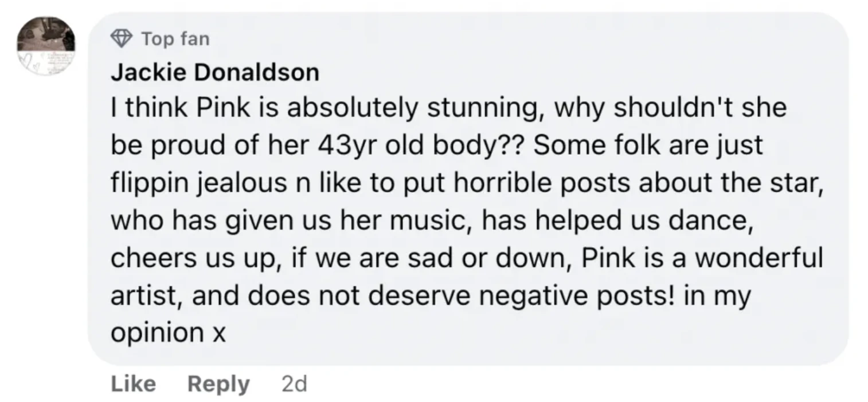868x402 pixels.
Task: Click the Top fan label text
Action: [x=175, y=39]
